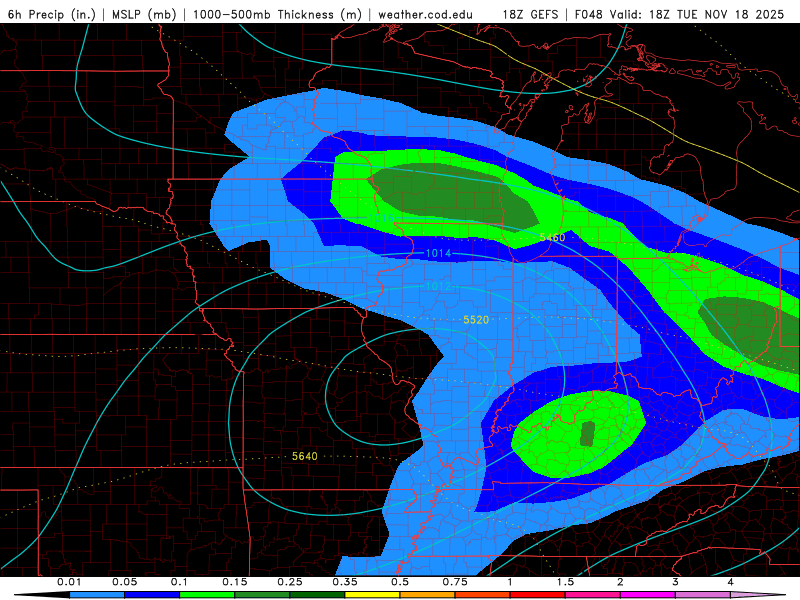Screen dimensions: 800x600
Task: Click the 1.5 legend value
Action: point(565,582)
